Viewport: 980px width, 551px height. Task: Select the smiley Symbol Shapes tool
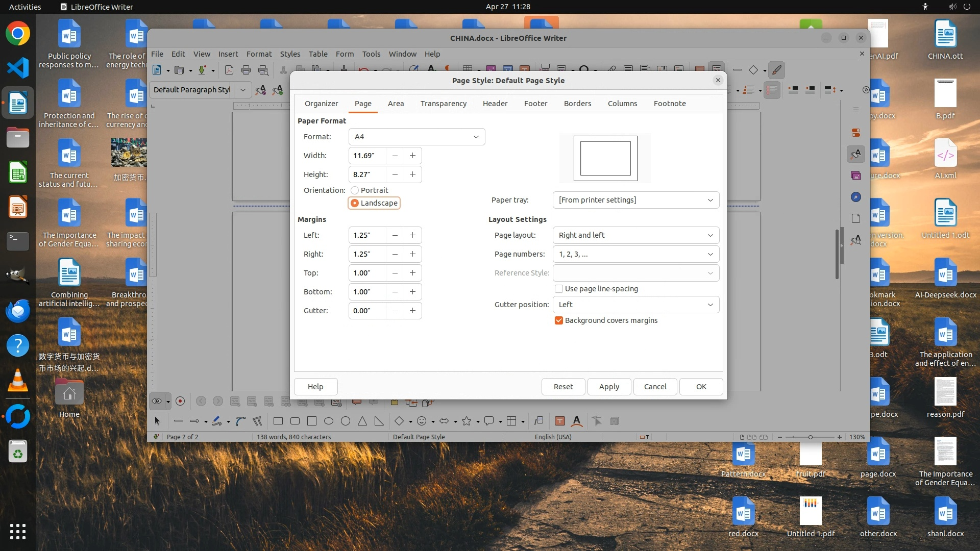pyautogui.click(x=422, y=421)
